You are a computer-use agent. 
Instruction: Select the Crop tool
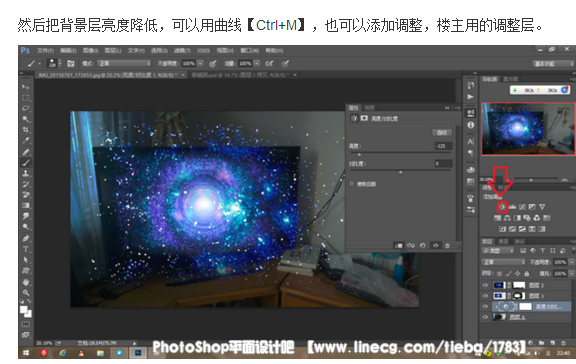pyautogui.click(x=26, y=130)
